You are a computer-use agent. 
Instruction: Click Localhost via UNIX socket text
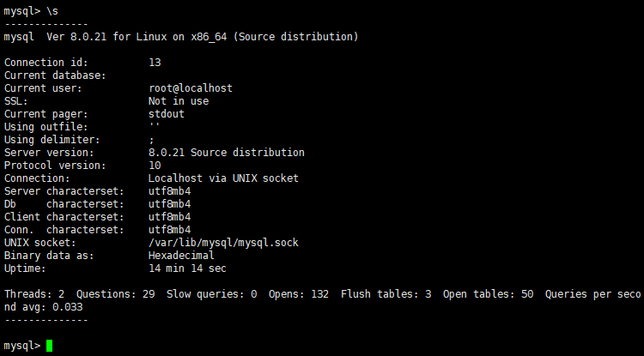[223, 178]
